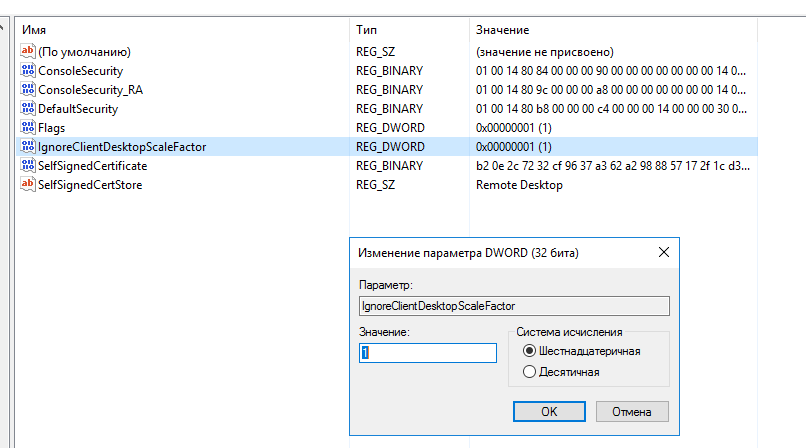This screenshot has height=448, width=806.
Task: Click the IgnoreClientDesktopScaleFactor value icon
Action: [28, 146]
